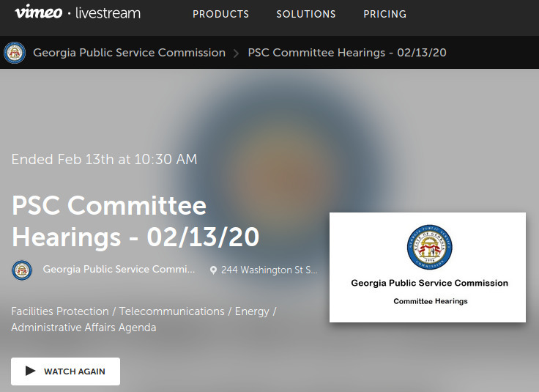Open PSC Committee Hearings - 02/13/20 breadcrumb
This screenshot has height=392, width=539.
[347, 53]
